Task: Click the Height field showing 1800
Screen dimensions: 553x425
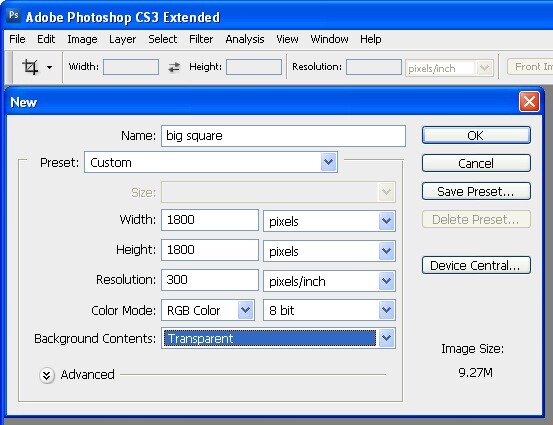Action: [210, 250]
